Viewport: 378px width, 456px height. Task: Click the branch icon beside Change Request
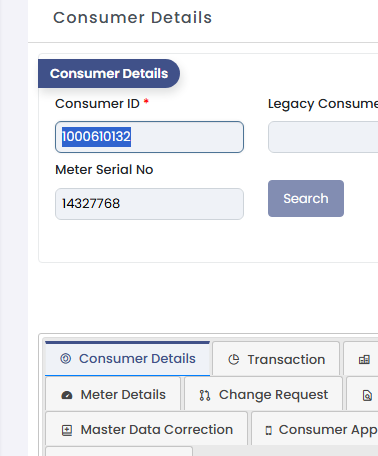tap(205, 395)
